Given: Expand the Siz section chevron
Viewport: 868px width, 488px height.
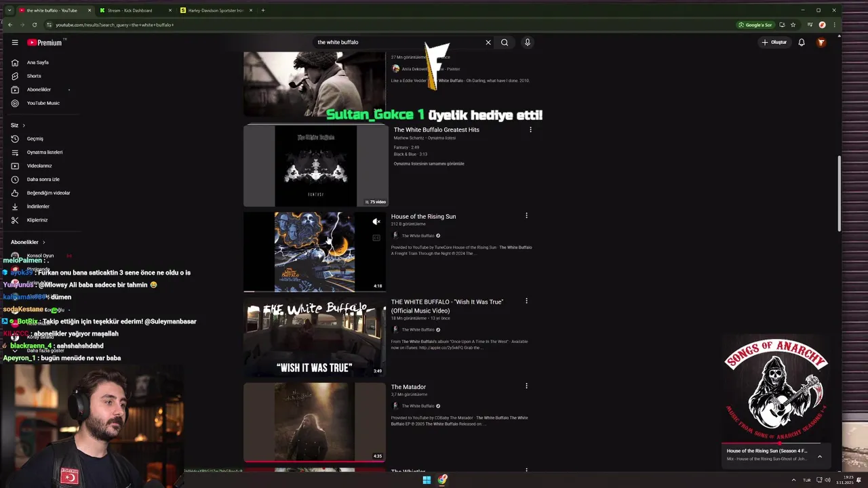Looking at the screenshot, I should click(x=24, y=125).
